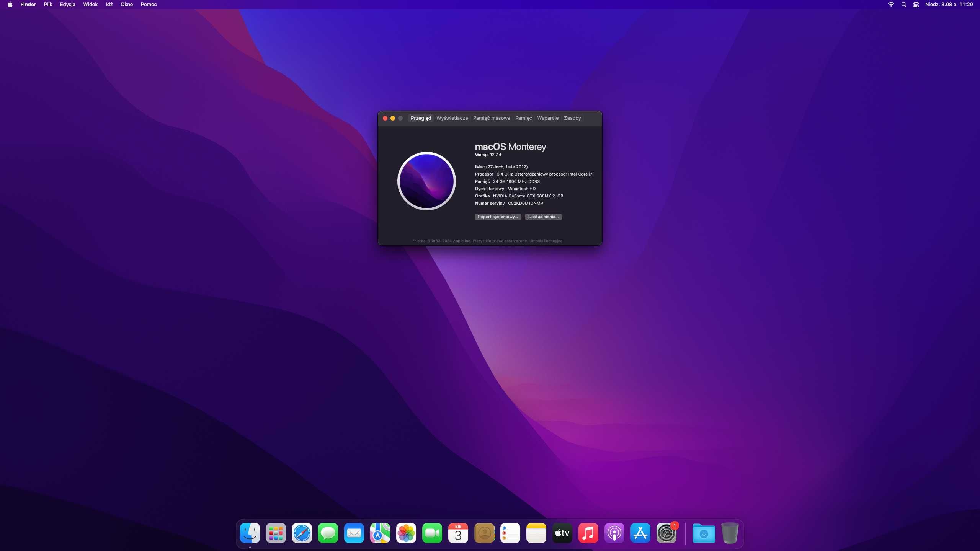The image size is (980, 551).
Task: Open the Plik menu
Action: 48,5
